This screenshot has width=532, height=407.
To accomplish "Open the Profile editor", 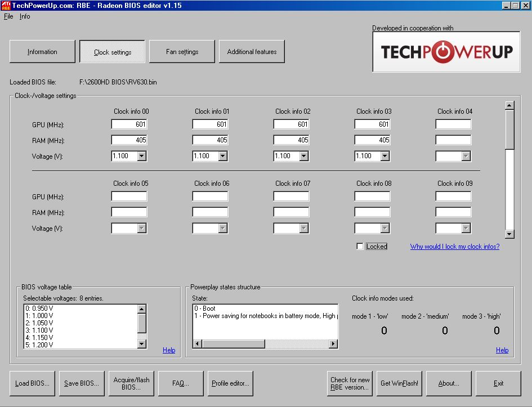I will pyautogui.click(x=230, y=383).
